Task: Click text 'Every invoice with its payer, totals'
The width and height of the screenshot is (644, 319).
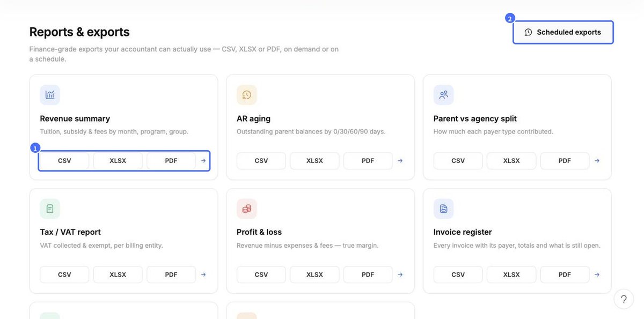Action: click(x=487, y=246)
